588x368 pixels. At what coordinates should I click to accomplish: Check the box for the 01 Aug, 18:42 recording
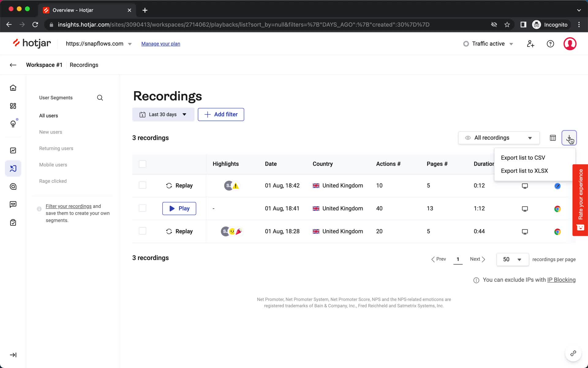142,185
